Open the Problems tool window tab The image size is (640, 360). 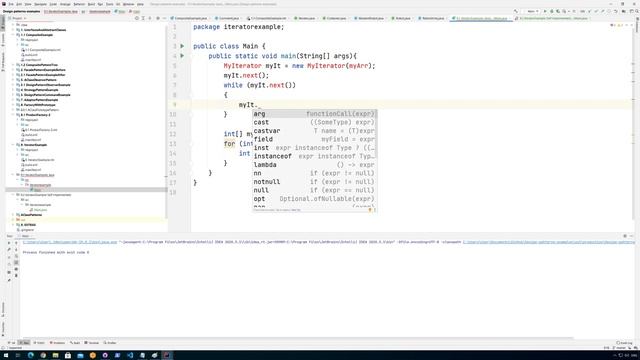(x=57, y=343)
